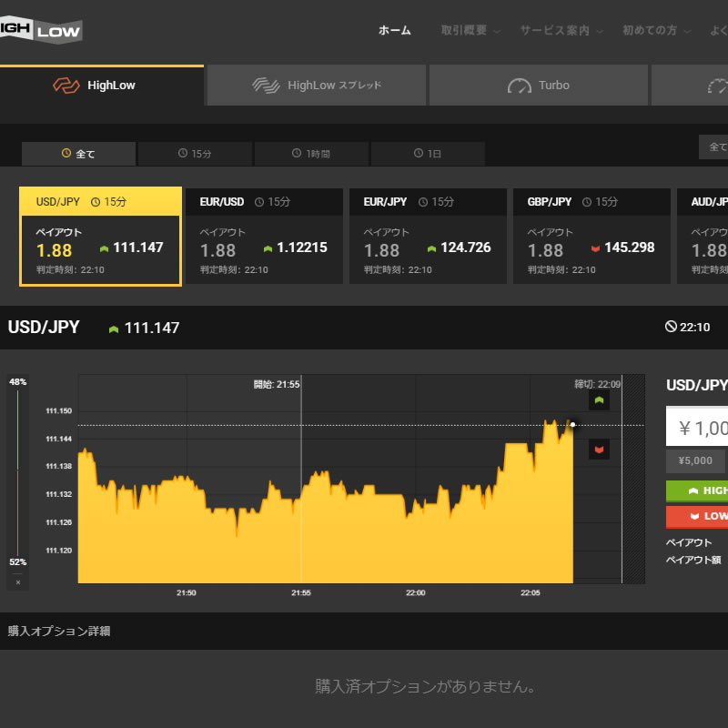This screenshot has width=728, height=728.
Task: Click the 22:10 expiry time text
Action: (695, 328)
